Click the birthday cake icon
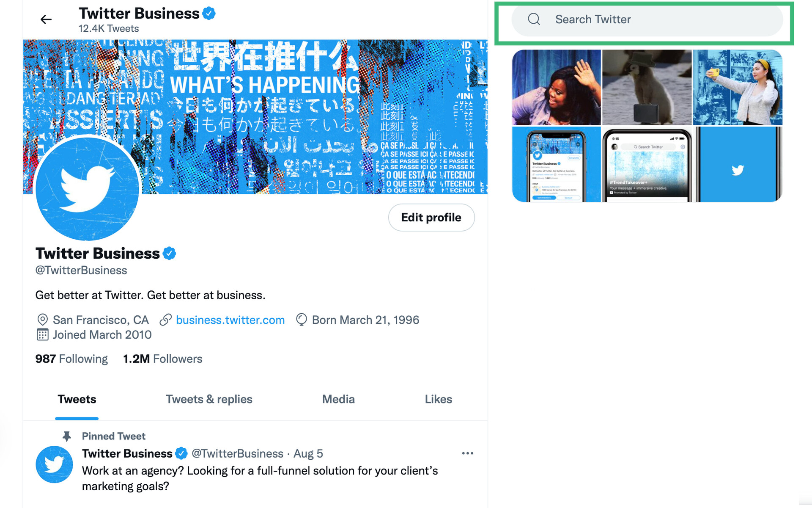 (x=302, y=320)
